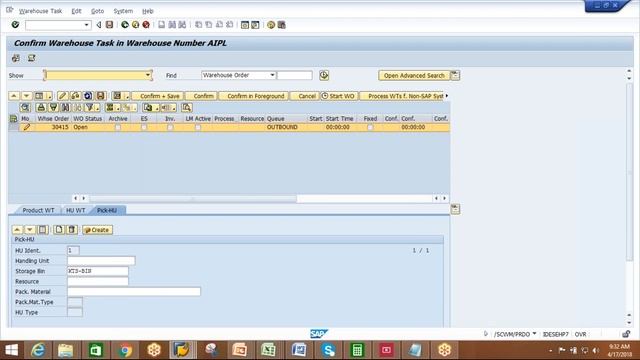Toggle the Archive checkbox for order 30415
This screenshot has width=640, height=360.
click(x=118, y=127)
